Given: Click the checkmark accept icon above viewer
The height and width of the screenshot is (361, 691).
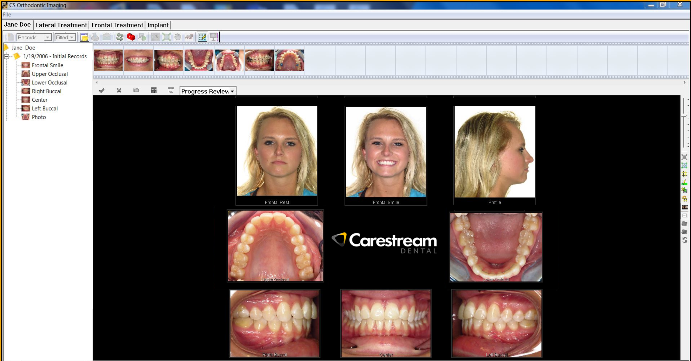Looking at the screenshot, I should click(102, 90).
